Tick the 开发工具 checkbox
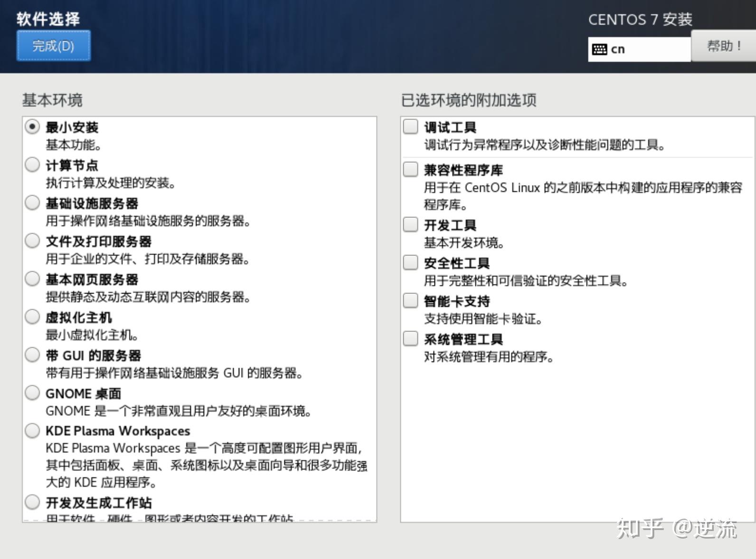 point(410,225)
